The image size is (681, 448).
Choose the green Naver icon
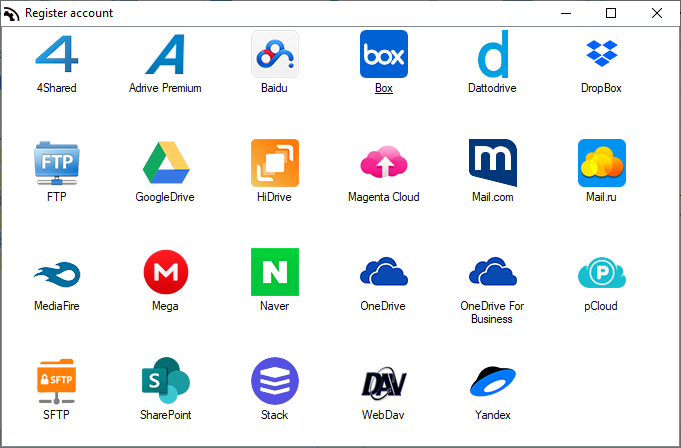[274, 272]
